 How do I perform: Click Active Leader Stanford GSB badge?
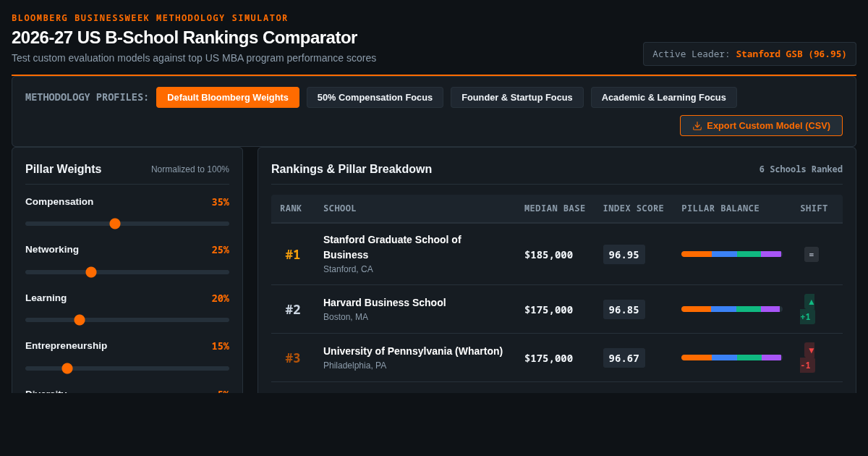749,54
